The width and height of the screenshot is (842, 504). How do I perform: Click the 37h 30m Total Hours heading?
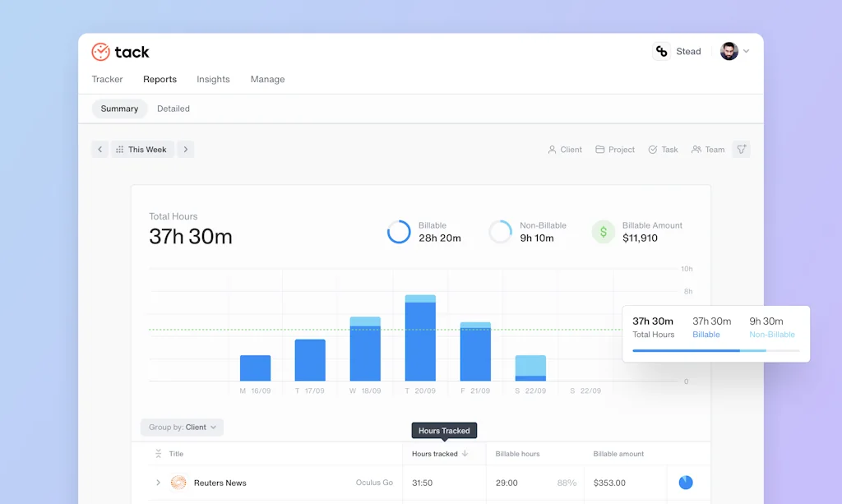pyautogui.click(x=191, y=237)
